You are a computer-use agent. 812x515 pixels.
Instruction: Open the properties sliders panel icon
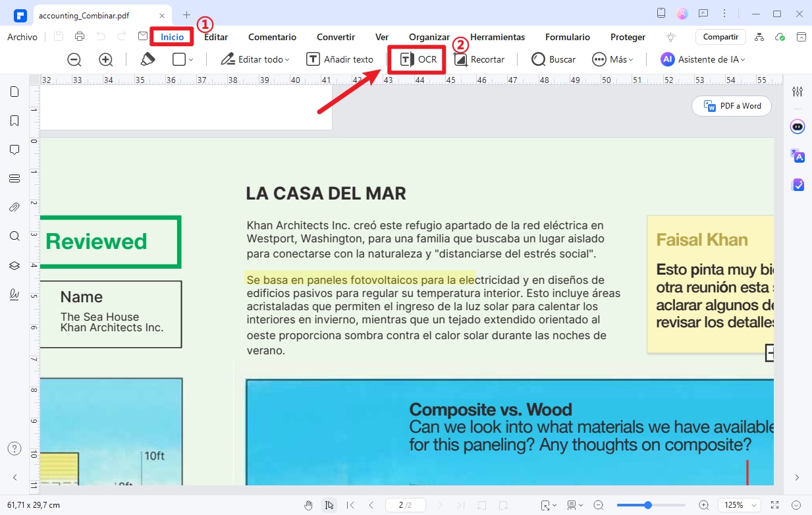click(798, 92)
